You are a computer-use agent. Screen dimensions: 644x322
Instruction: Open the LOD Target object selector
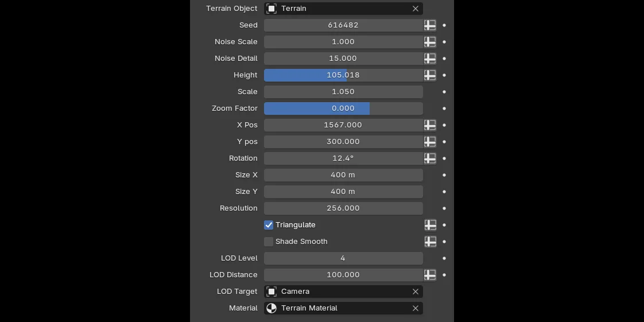[x=339, y=292]
